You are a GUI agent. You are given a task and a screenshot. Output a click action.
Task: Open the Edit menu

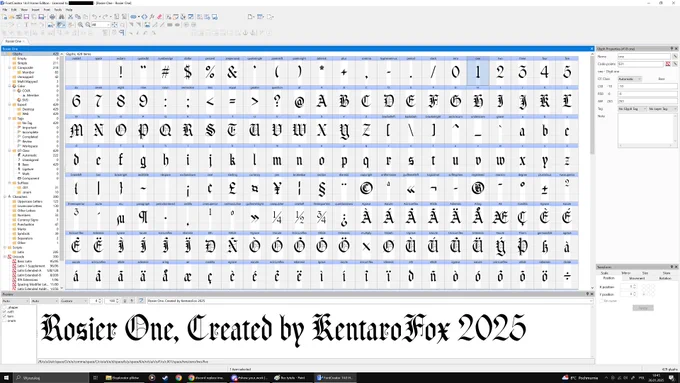pos(14,9)
